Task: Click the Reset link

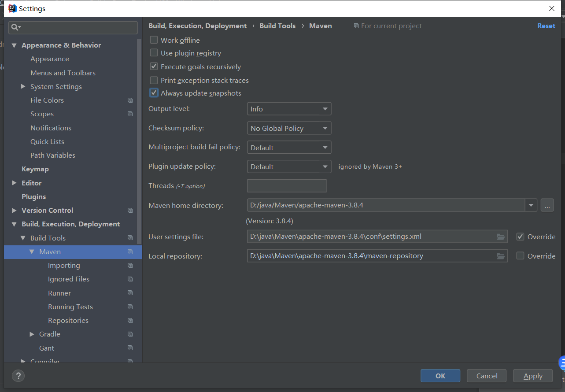Action: coord(546,26)
